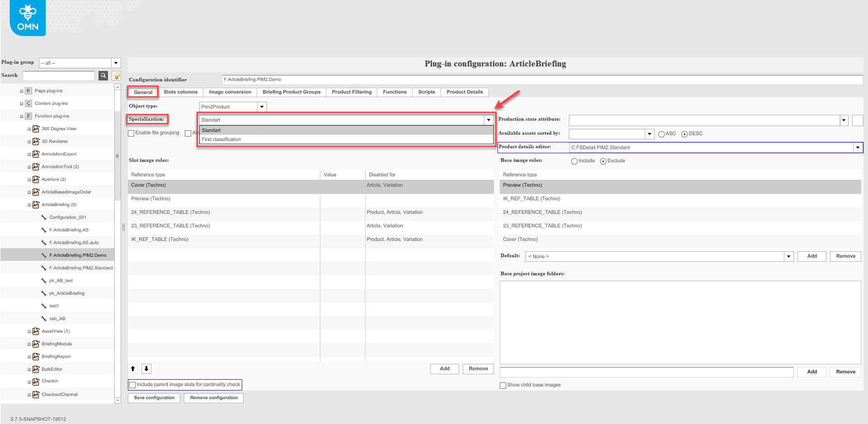Image resolution: width=868 pixels, height=424 pixels.
Task: Click the lightbulb hint icon
Action: [117, 75]
